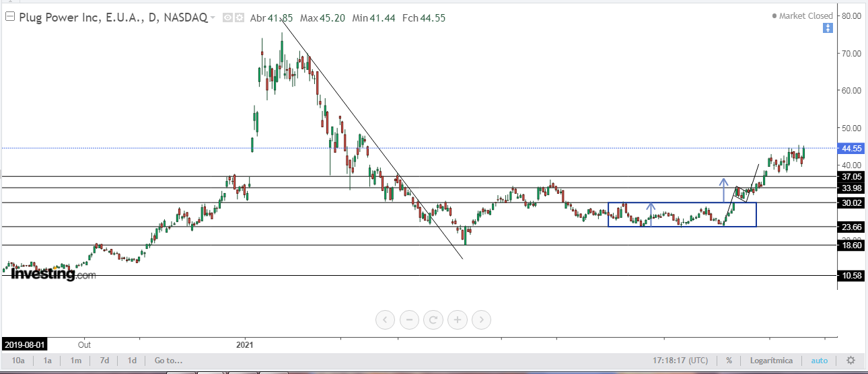Zoom out using the minus button
868x374 pixels.
point(409,320)
